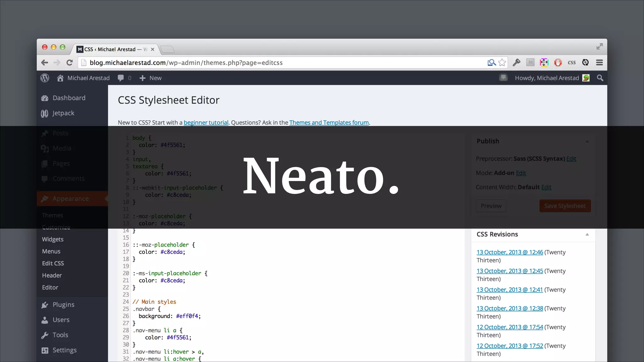Click the // Main styles comment line
This screenshot has width=644, height=362.
154,302
